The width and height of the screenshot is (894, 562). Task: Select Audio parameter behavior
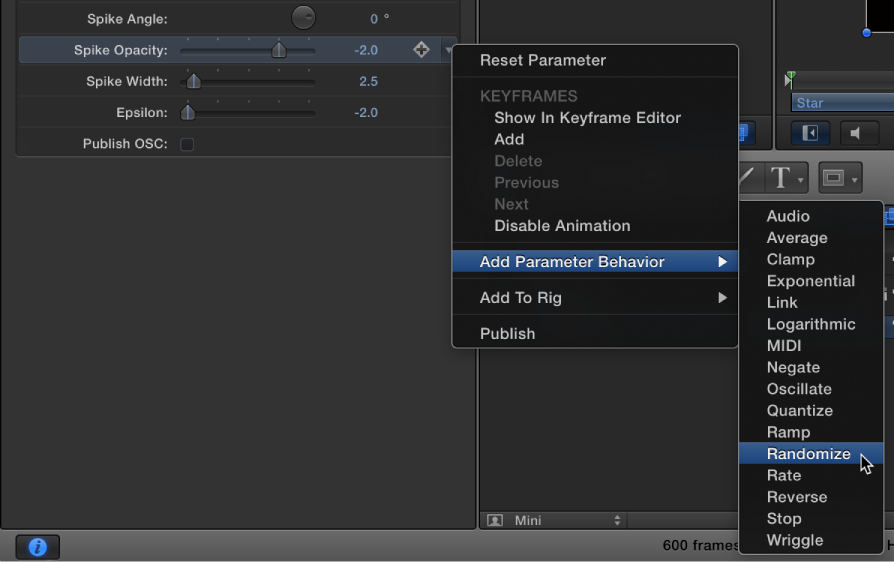(x=811, y=217)
